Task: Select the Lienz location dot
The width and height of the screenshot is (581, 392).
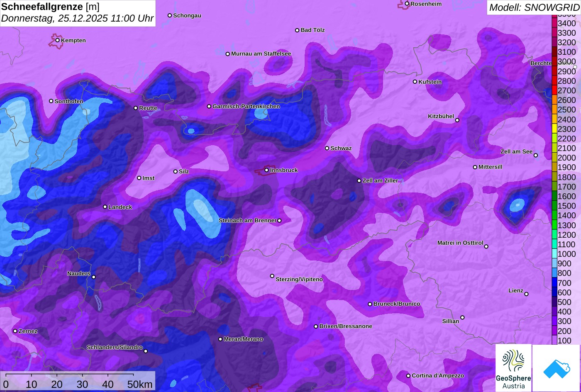Action: (526, 294)
